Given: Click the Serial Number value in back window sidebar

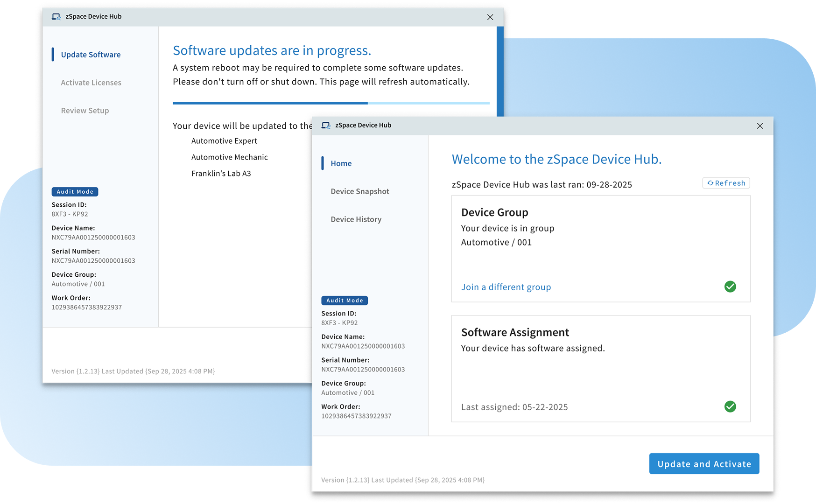Looking at the screenshot, I should [93, 260].
